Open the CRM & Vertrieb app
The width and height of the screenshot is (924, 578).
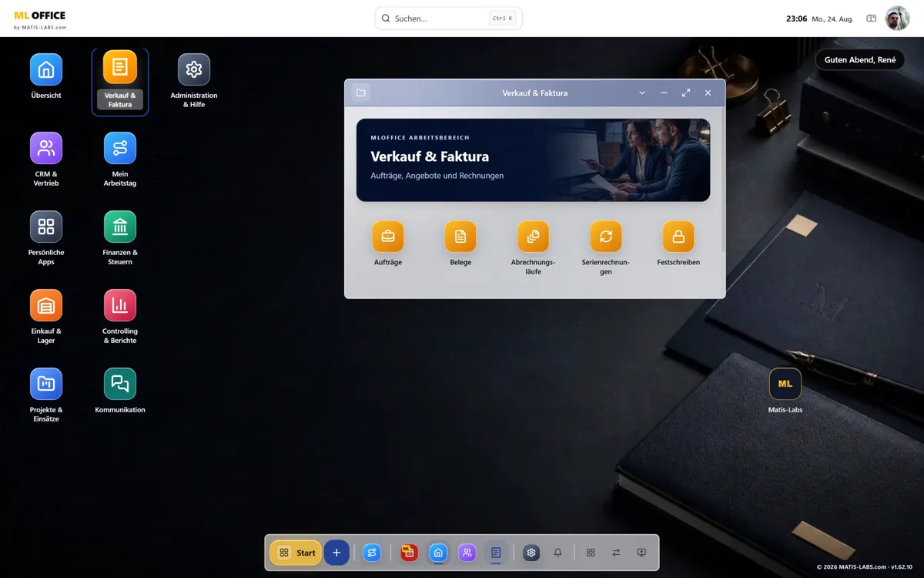click(x=46, y=148)
